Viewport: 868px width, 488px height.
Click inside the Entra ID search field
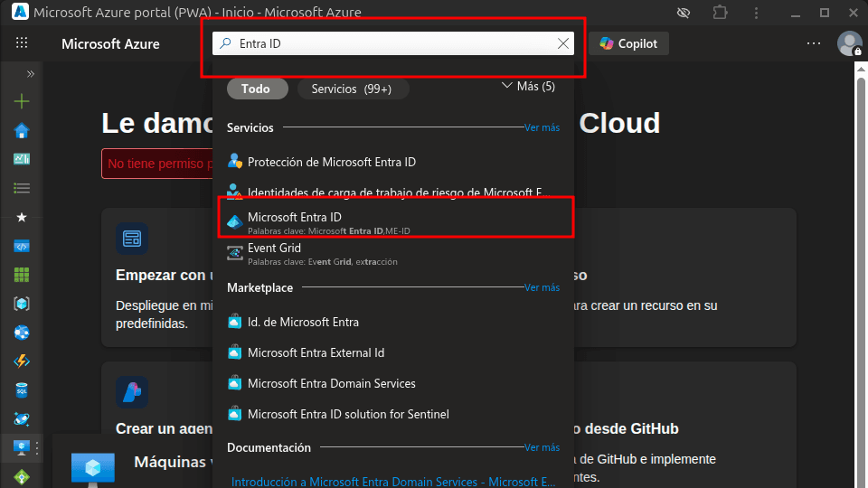pos(389,43)
